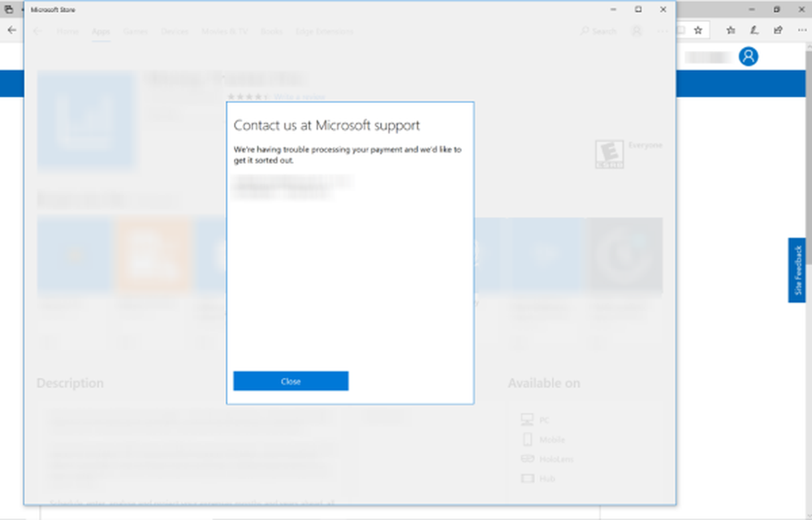Add page to favorites with star
This screenshot has width=812, height=520.
698,31
